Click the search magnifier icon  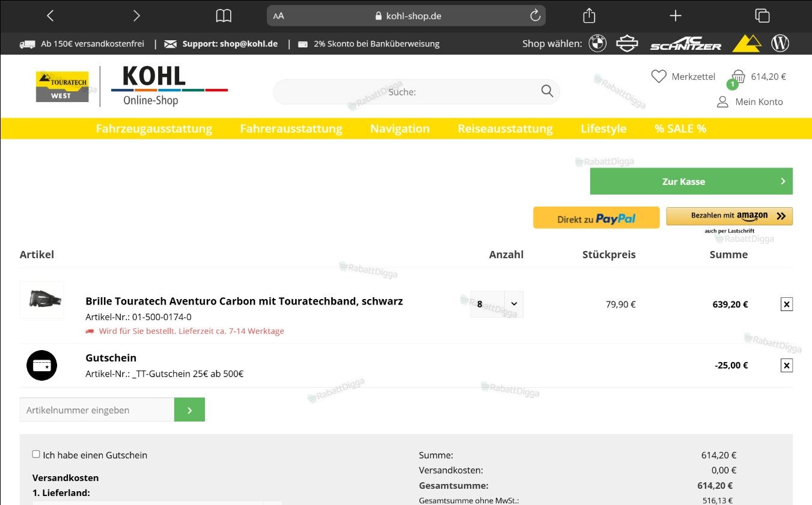[x=547, y=91]
